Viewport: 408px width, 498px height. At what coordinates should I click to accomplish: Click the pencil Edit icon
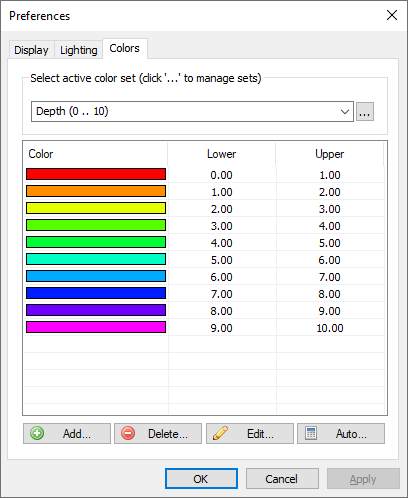pos(220,433)
